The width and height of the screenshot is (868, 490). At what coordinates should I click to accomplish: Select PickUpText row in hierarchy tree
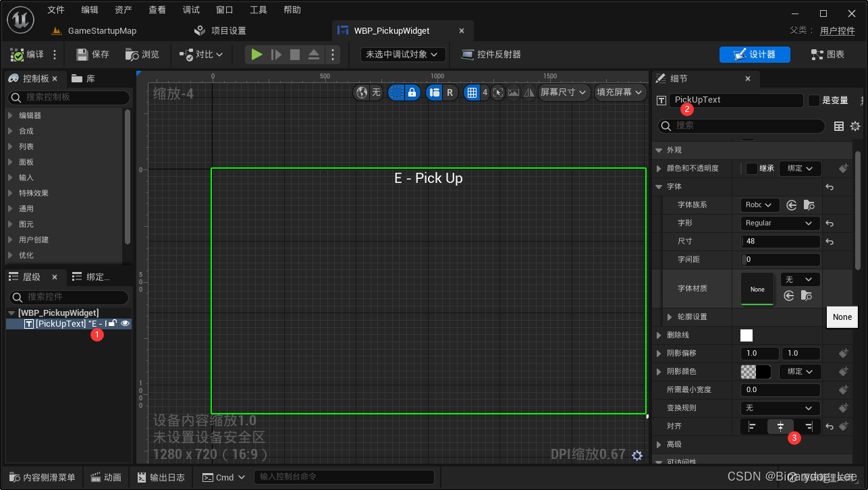[69, 324]
